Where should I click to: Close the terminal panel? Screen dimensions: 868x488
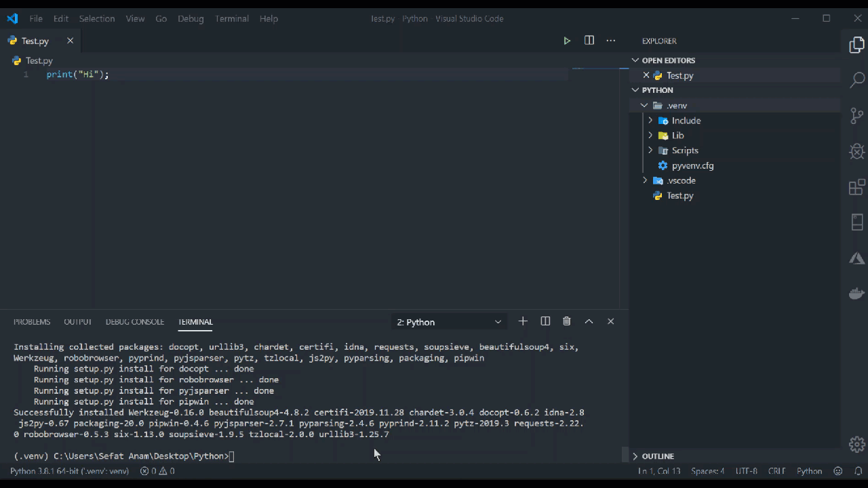610,321
